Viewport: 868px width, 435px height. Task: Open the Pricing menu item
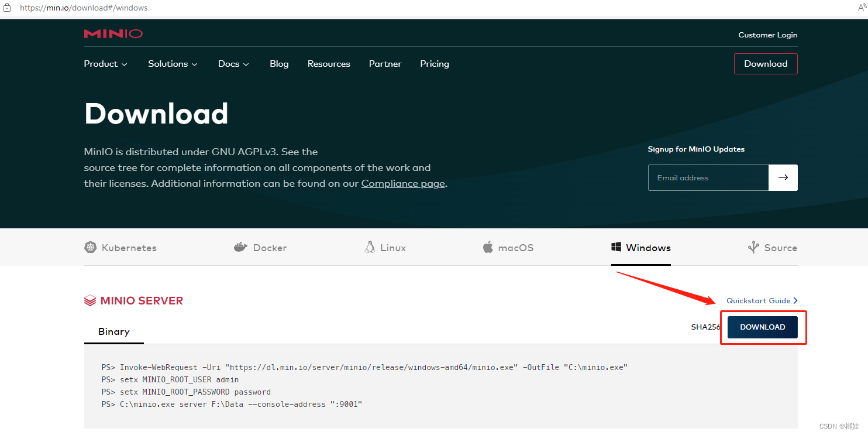coord(434,64)
